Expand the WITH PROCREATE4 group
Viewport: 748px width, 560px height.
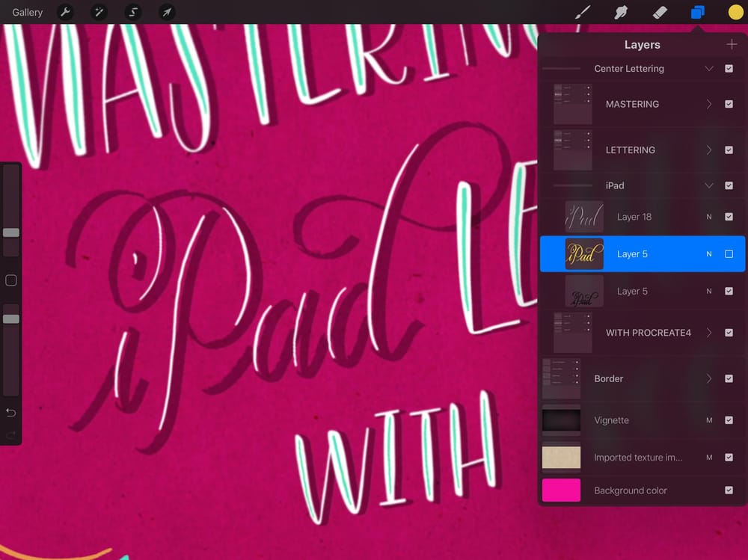click(709, 333)
